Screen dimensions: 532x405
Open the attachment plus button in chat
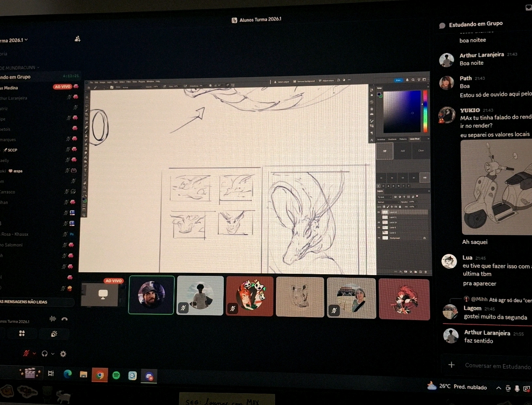[451, 365]
